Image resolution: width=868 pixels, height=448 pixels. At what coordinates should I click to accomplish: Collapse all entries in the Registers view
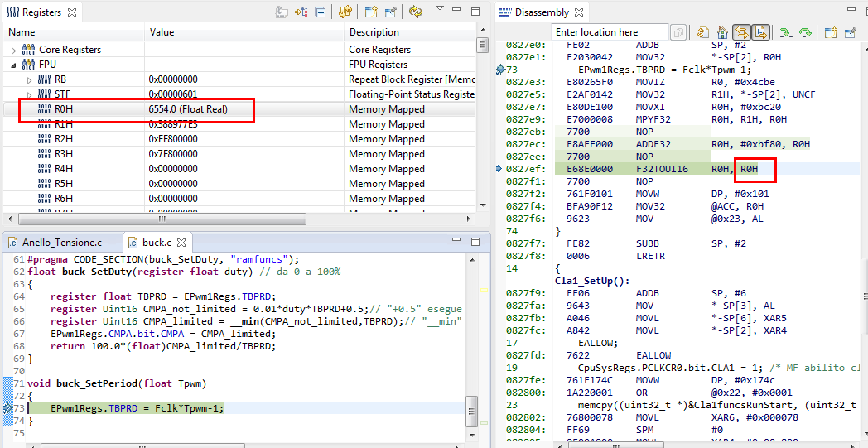320,12
